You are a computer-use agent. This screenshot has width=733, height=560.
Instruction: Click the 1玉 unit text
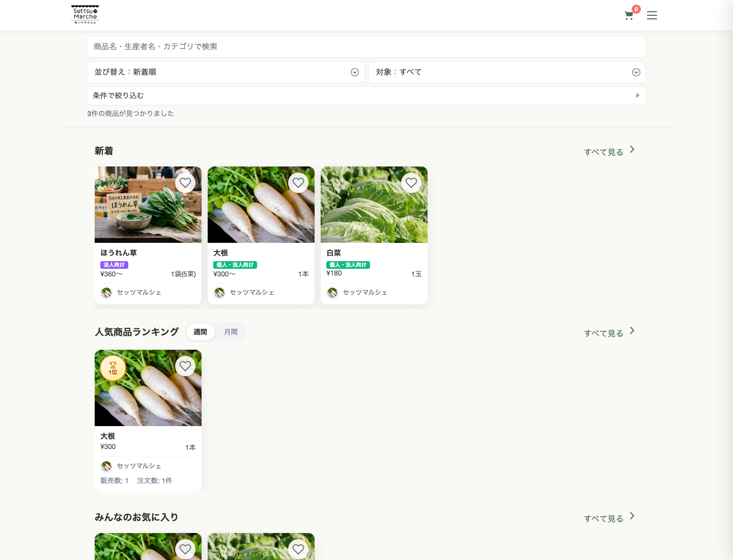[x=416, y=274]
